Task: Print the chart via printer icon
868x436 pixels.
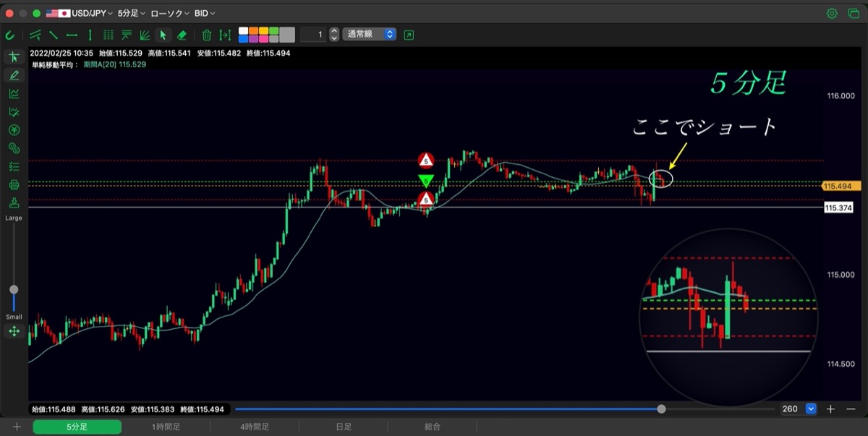Action: pyautogui.click(x=14, y=184)
